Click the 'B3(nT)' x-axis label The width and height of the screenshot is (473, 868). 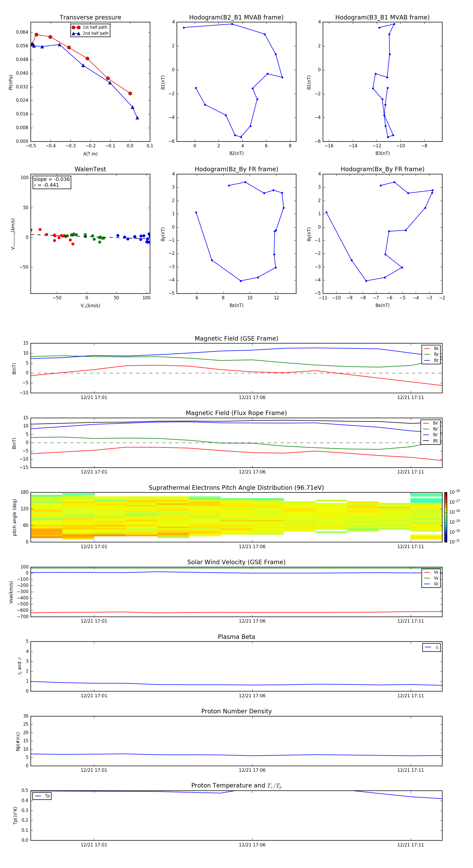click(x=382, y=153)
